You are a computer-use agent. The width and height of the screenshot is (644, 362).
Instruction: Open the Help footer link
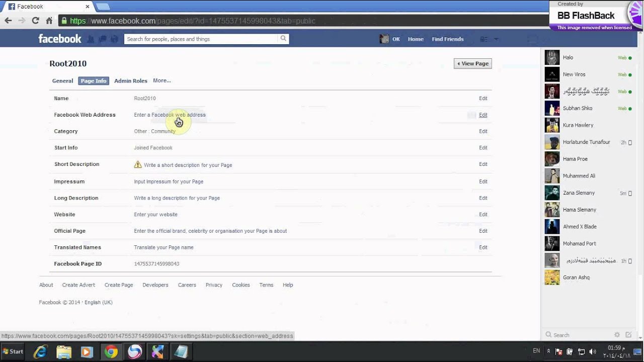tap(288, 285)
